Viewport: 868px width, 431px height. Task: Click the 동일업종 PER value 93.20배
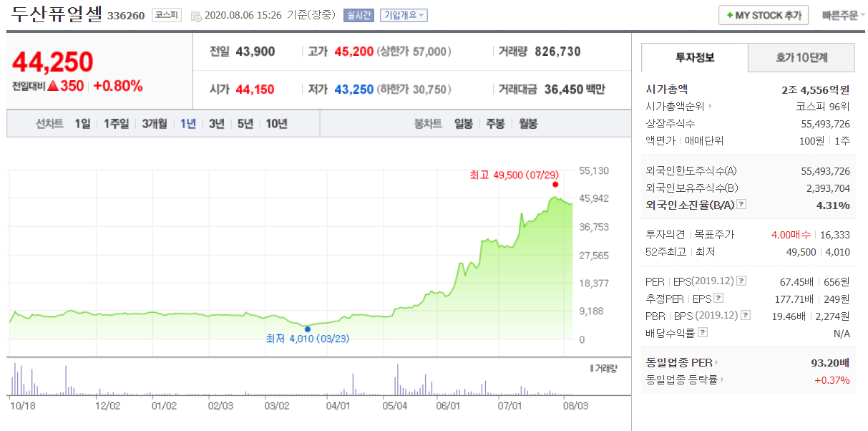(x=830, y=362)
